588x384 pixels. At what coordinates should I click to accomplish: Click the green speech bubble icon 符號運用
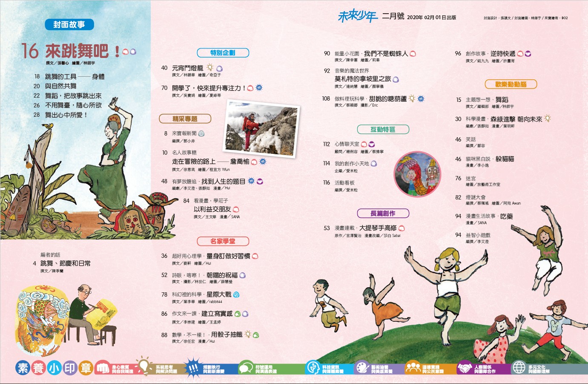point(246,367)
